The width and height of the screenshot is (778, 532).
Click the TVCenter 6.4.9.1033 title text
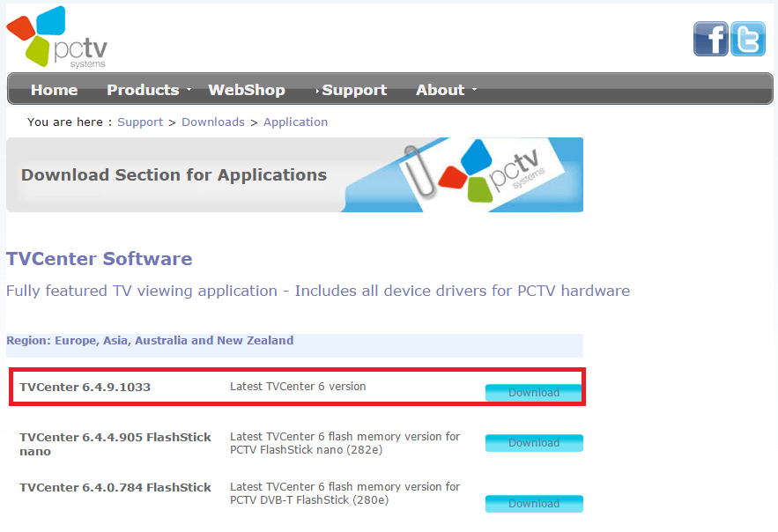(x=85, y=388)
